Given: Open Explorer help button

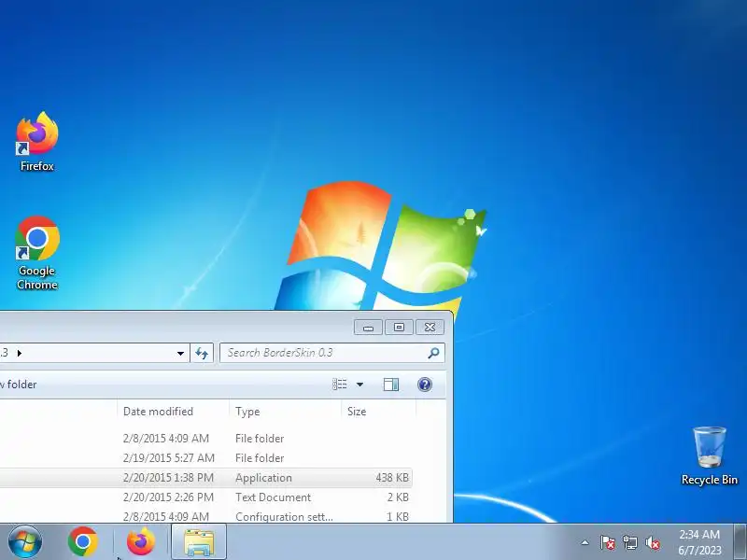Looking at the screenshot, I should tap(425, 385).
